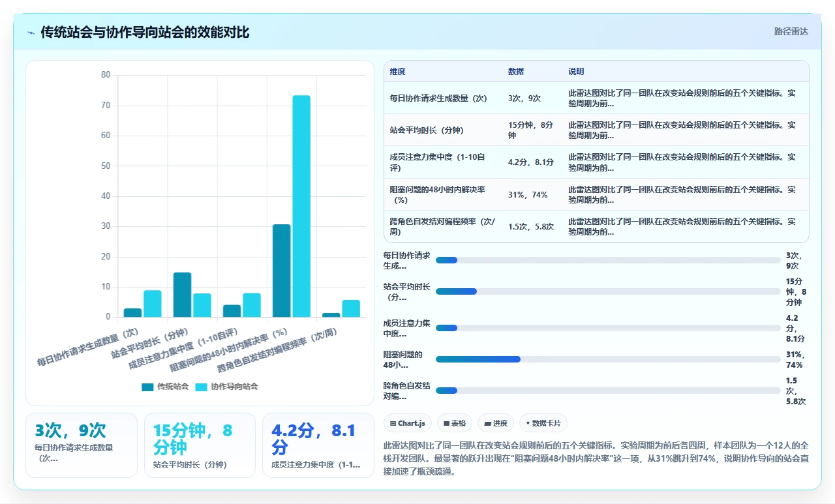The width and height of the screenshot is (835, 504).
Task: Toggle the 传统站会 legend color box
Action: (147, 387)
